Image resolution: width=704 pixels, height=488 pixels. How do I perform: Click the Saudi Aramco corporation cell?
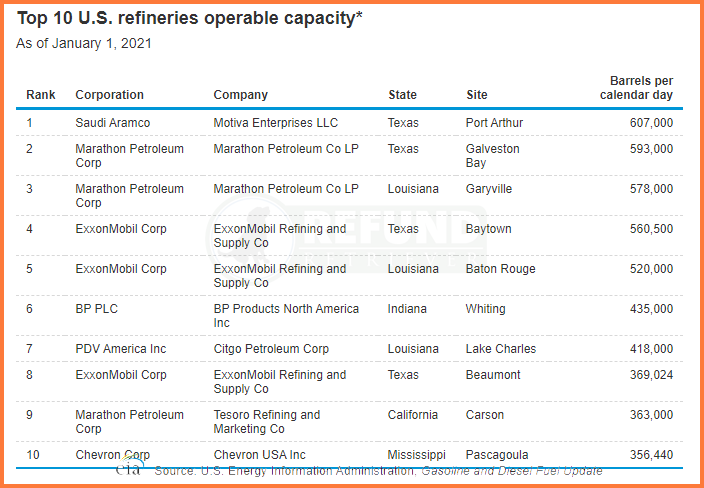[x=113, y=123]
